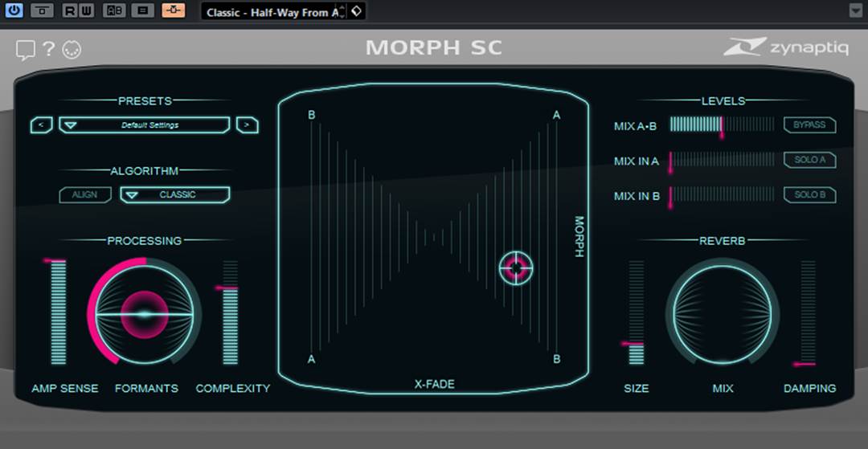Click the bypass effect host button
868x449 pixels.
click(x=42, y=10)
